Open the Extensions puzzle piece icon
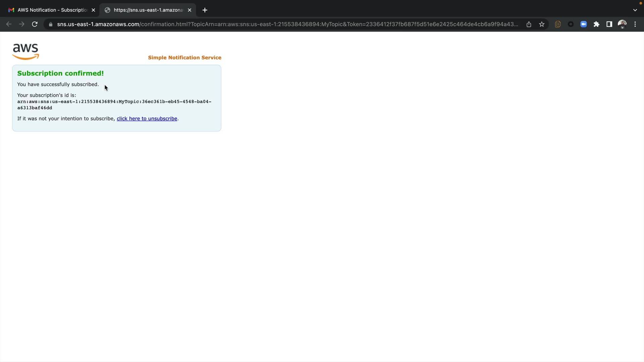 (596, 24)
